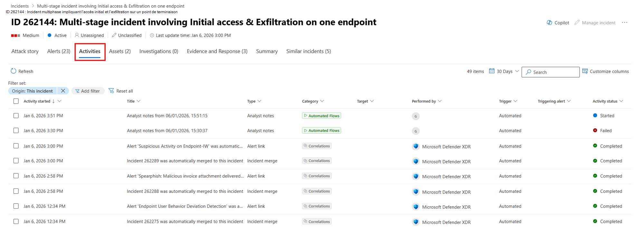Switch to the Alerts (23) tab
Image resolution: width=644 pixels, height=228 pixels.
pyautogui.click(x=59, y=51)
